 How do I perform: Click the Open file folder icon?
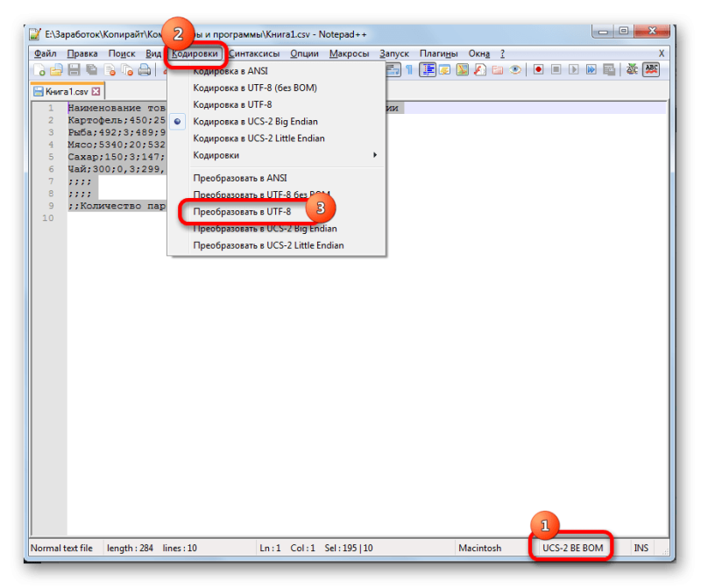pyautogui.click(x=56, y=70)
